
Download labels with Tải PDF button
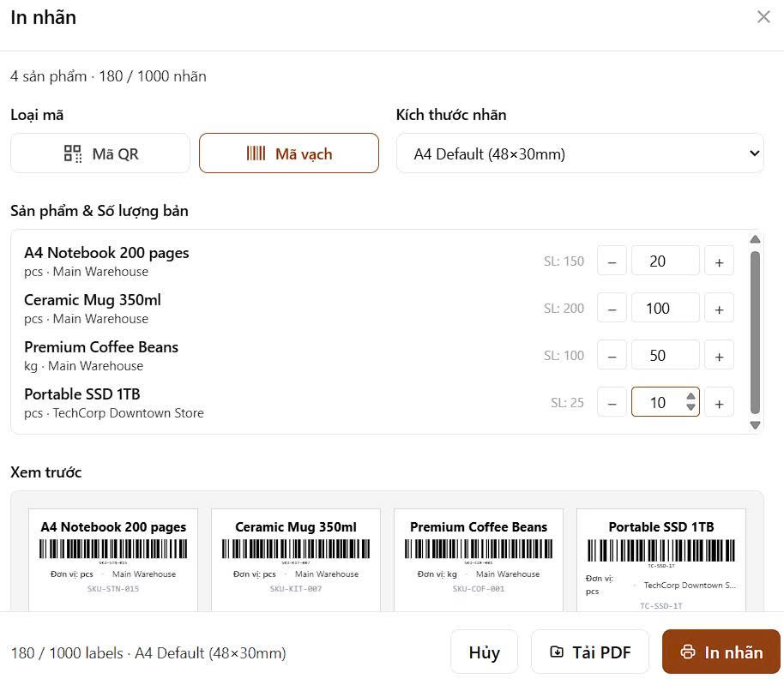(590, 652)
